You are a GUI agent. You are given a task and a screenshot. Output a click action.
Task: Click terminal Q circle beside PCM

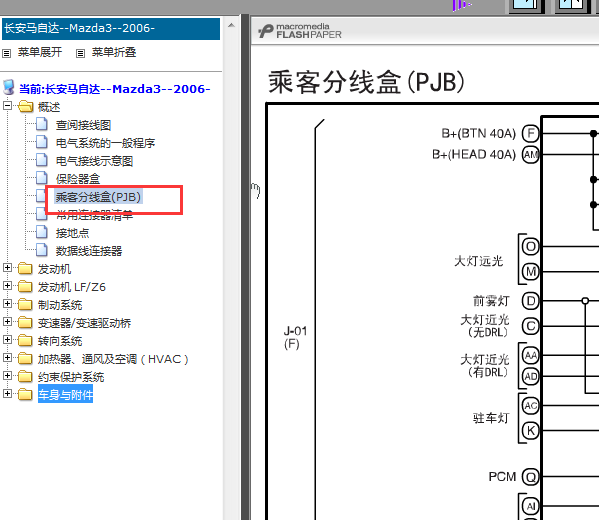(531, 477)
